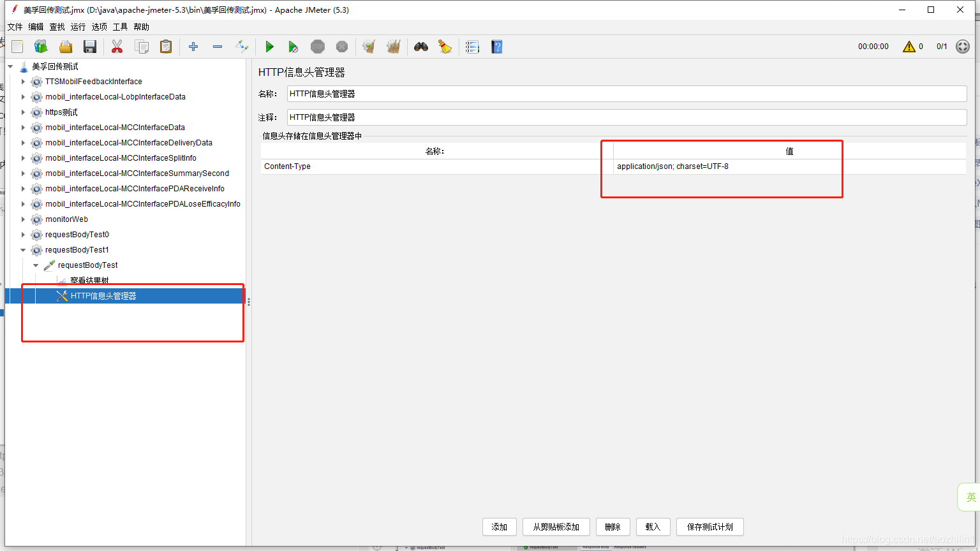Select the application/json; charset=UTF-8 value cell

pyautogui.click(x=790, y=166)
